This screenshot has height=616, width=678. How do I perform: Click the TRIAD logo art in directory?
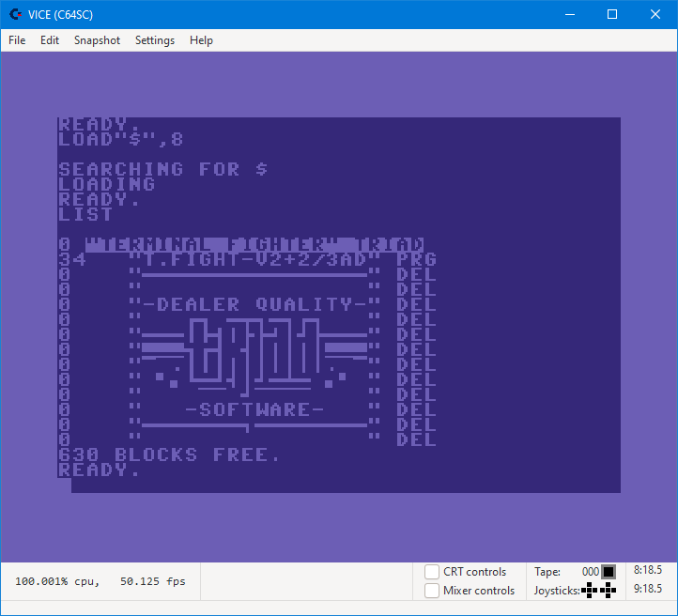pos(254,357)
